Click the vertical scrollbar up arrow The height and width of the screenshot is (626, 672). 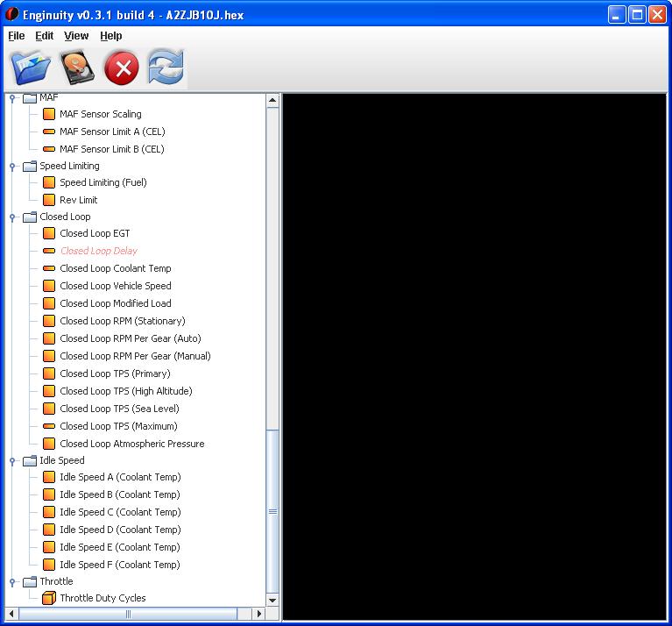pyautogui.click(x=272, y=101)
